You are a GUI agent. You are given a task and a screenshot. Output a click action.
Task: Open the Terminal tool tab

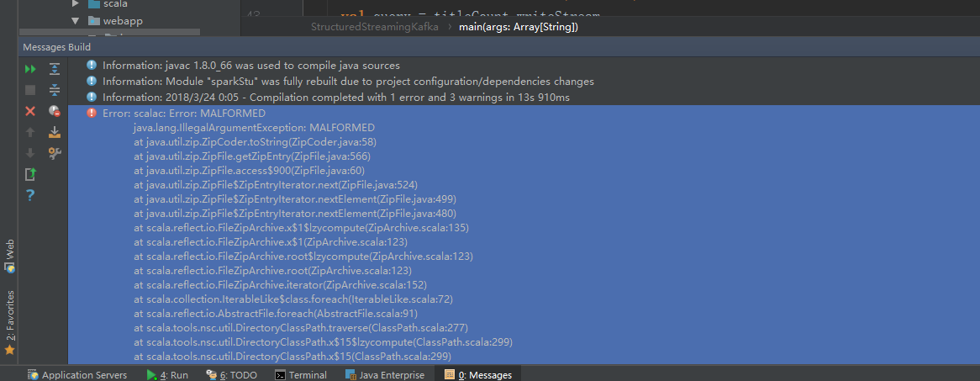point(301,375)
